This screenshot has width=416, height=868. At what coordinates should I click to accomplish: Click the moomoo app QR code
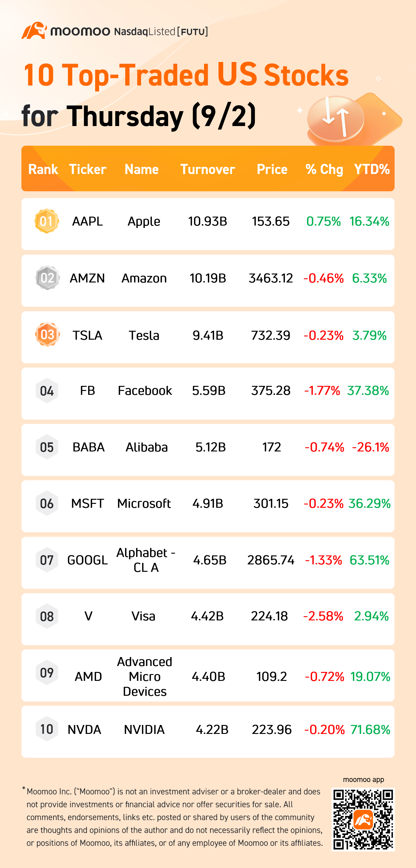tap(363, 819)
